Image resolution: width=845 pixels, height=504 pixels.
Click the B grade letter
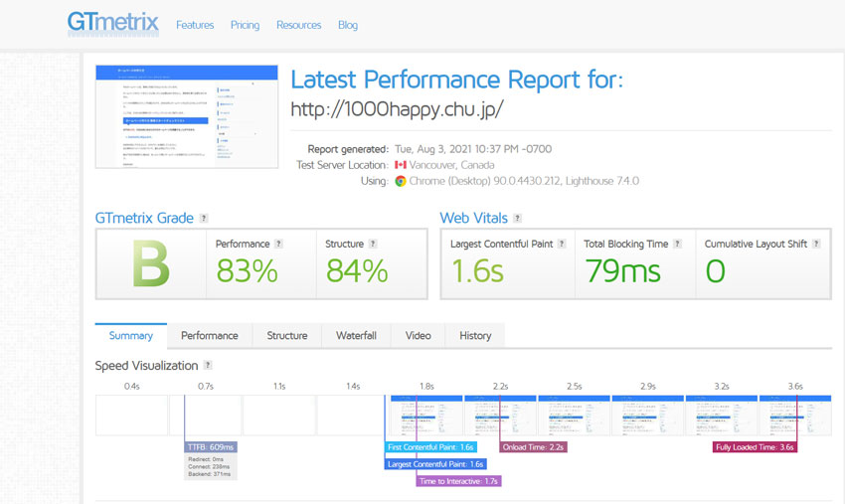coord(151,264)
